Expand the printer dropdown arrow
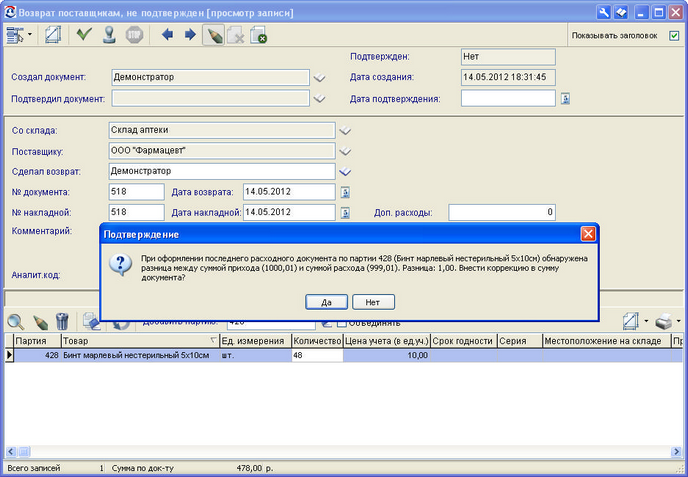The height and width of the screenshot is (477, 688). coord(679,322)
